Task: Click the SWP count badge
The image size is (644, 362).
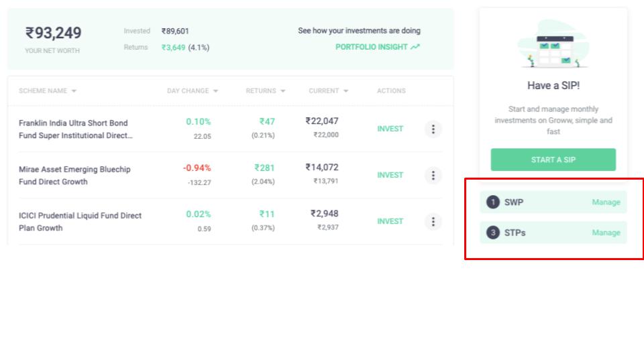Action: [x=493, y=202]
